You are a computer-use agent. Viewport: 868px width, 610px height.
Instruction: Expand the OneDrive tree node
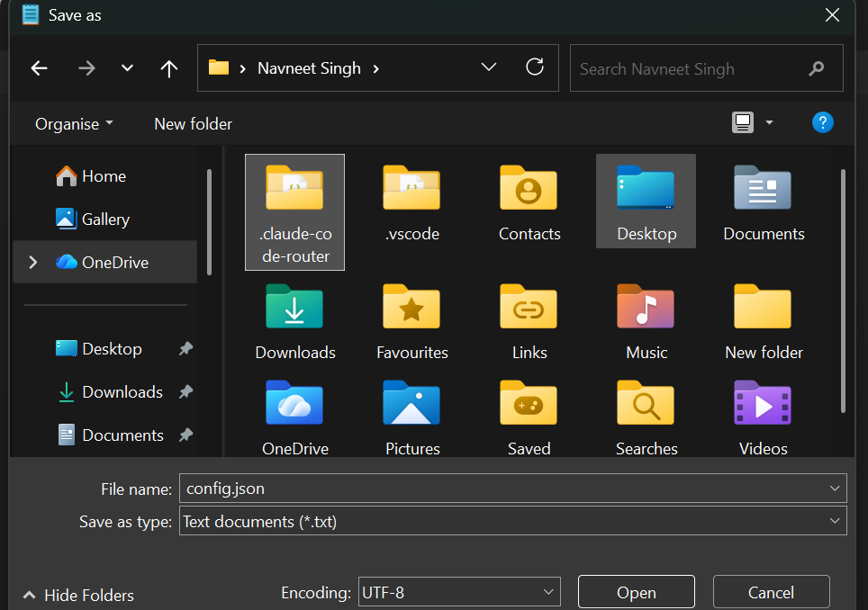pos(33,263)
